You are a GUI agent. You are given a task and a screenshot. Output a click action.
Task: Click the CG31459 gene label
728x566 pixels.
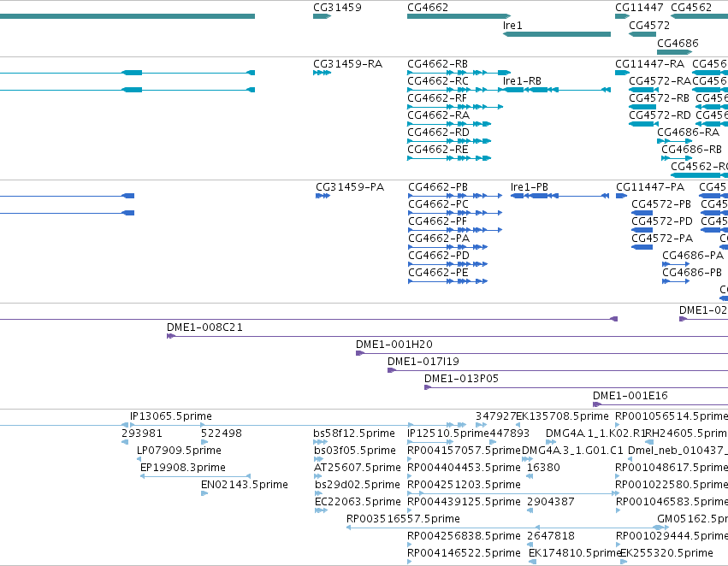(x=337, y=8)
